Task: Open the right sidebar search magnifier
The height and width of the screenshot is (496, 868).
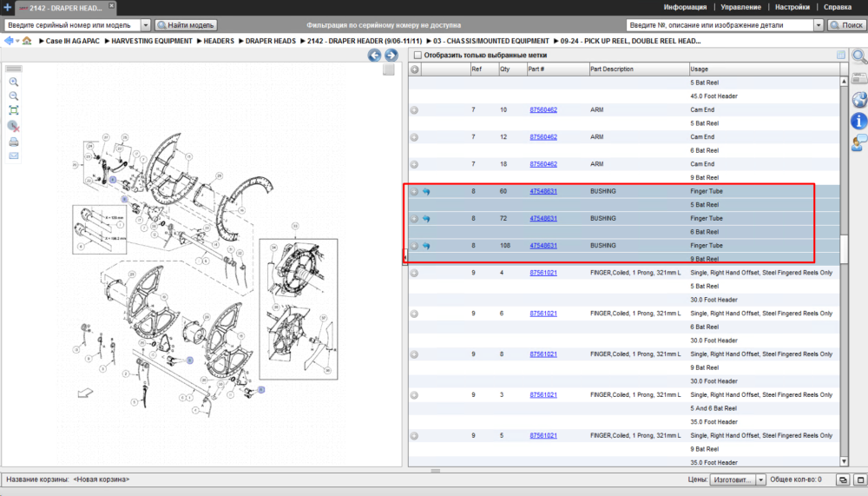Action: 858,56
